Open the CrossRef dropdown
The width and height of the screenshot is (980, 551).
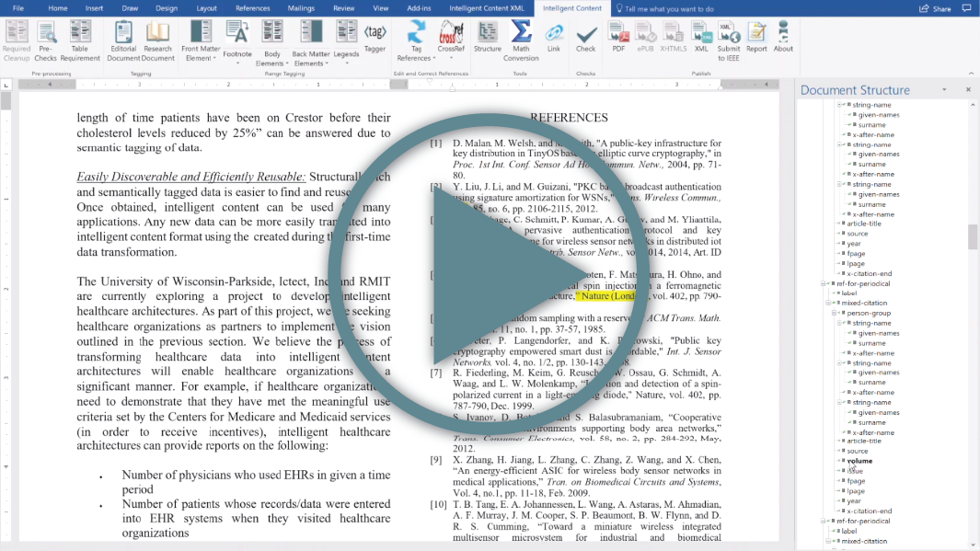pos(451,40)
